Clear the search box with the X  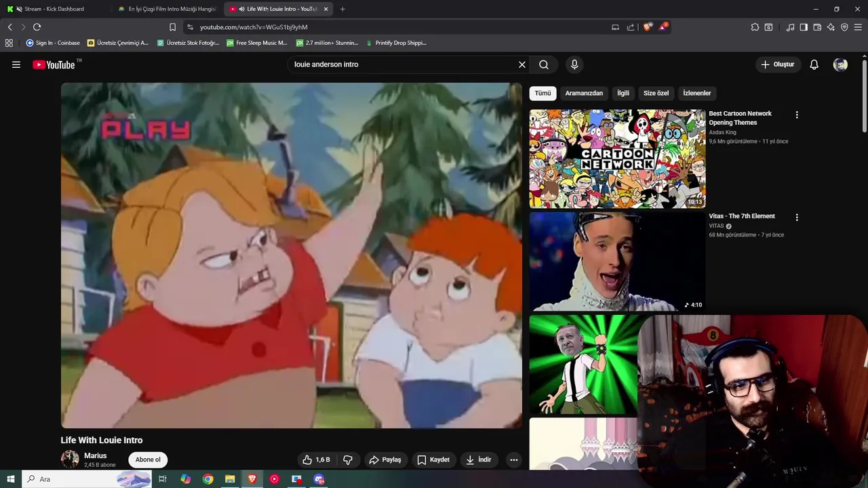(x=522, y=64)
